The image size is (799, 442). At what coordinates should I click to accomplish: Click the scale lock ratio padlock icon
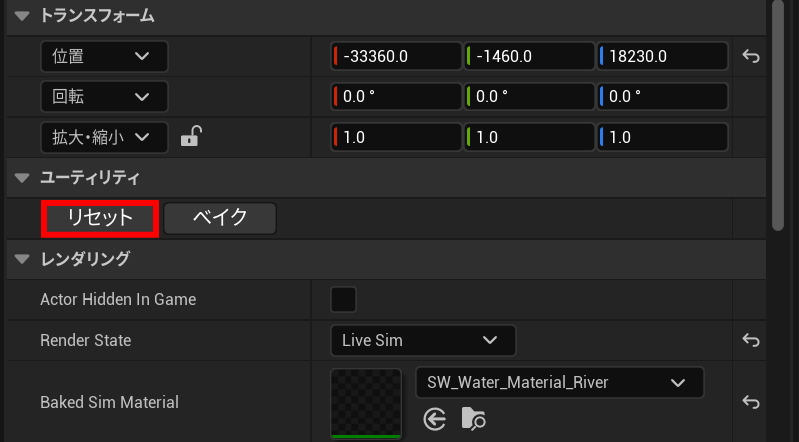[190, 137]
